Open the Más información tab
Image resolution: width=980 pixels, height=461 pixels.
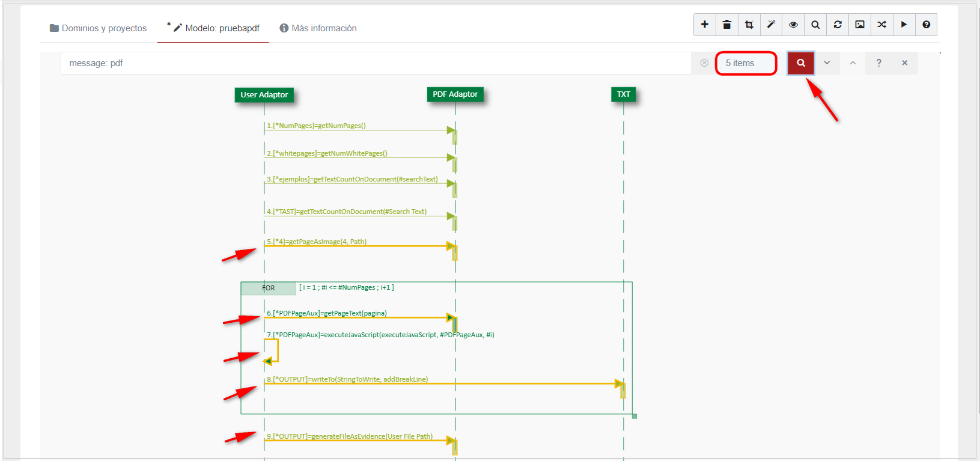tap(318, 28)
